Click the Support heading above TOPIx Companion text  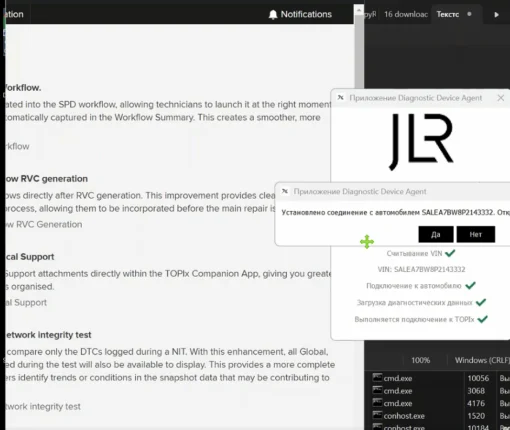click(30, 257)
